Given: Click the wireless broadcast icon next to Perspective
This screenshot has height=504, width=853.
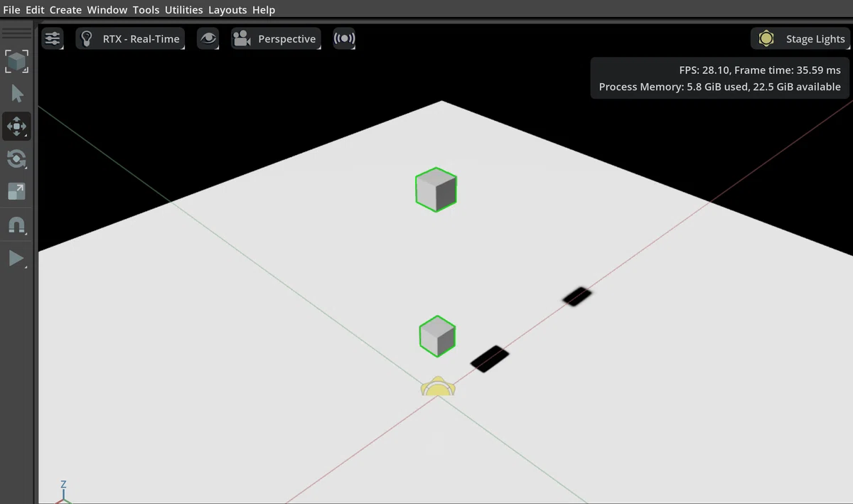Looking at the screenshot, I should click(x=344, y=38).
